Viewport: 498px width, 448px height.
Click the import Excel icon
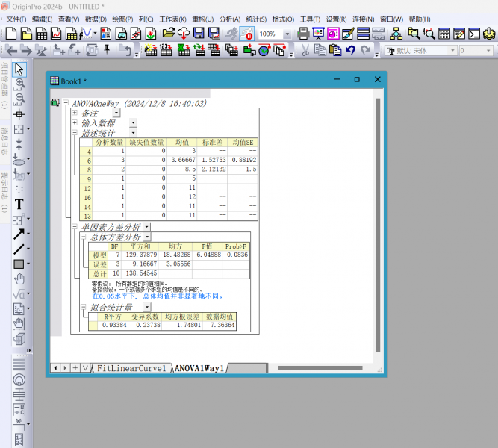coord(184,50)
